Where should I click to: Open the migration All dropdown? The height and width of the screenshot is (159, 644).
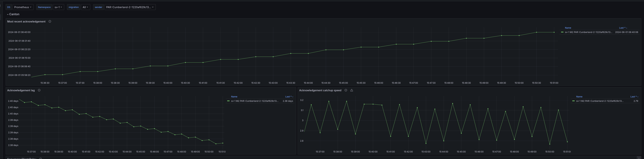pyautogui.click(x=86, y=7)
